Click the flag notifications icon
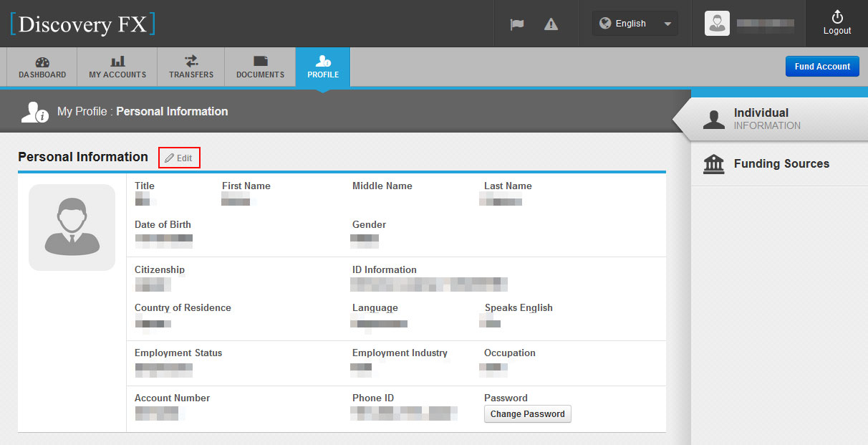This screenshot has height=445, width=868. [516, 24]
